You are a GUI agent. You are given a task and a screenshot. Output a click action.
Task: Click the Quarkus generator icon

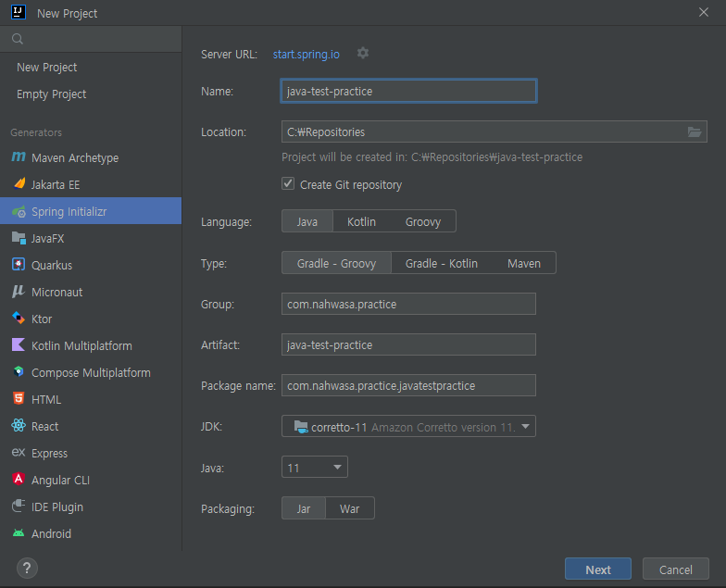coord(19,265)
